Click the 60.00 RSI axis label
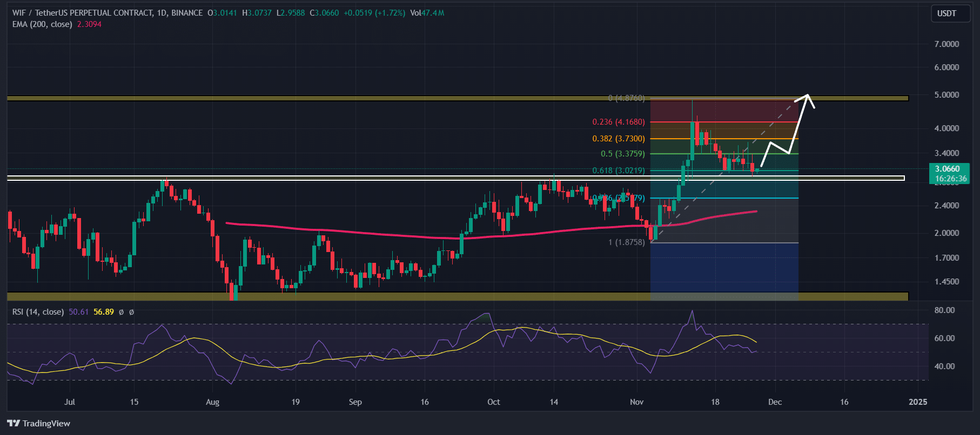The height and width of the screenshot is (435, 980). [x=944, y=338]
